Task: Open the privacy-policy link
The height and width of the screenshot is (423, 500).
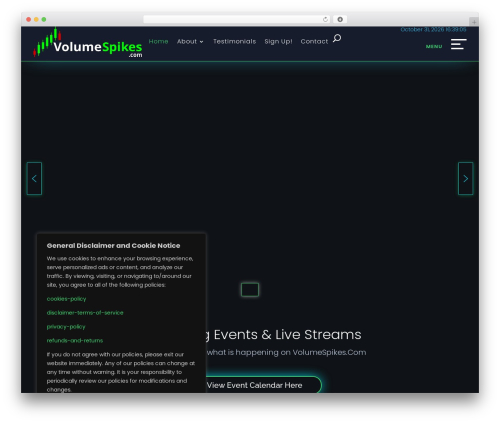Action: pyautogui.click(x=66, y=327)
